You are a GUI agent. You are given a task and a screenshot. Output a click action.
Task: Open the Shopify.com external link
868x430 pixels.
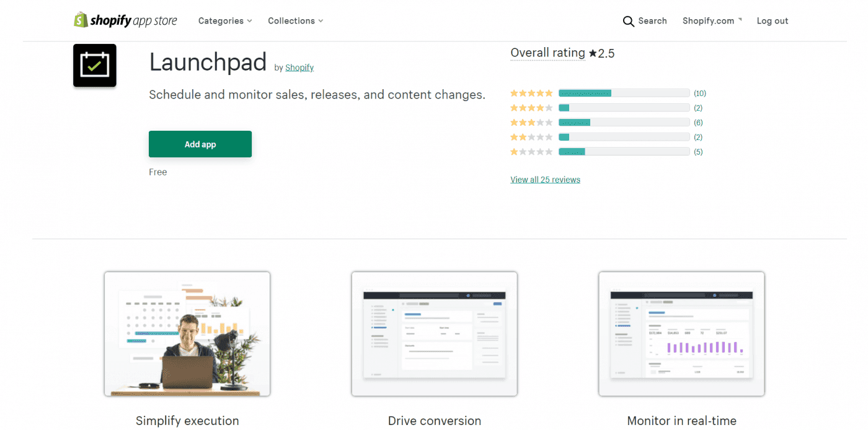(712, 21)
